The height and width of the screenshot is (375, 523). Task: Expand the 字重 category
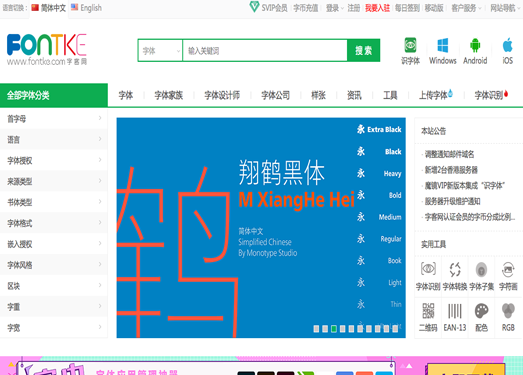[54, 307]
